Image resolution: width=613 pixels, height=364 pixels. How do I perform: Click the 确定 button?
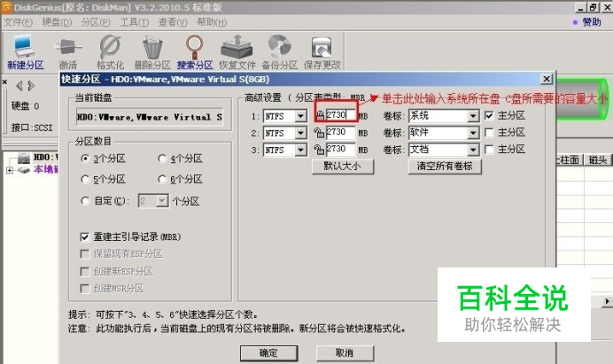point(269,353)
